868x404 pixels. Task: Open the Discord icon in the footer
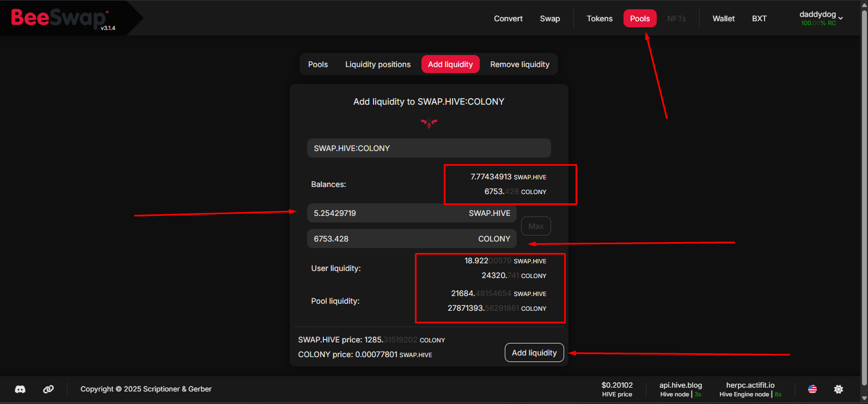(x=20, y=389)
